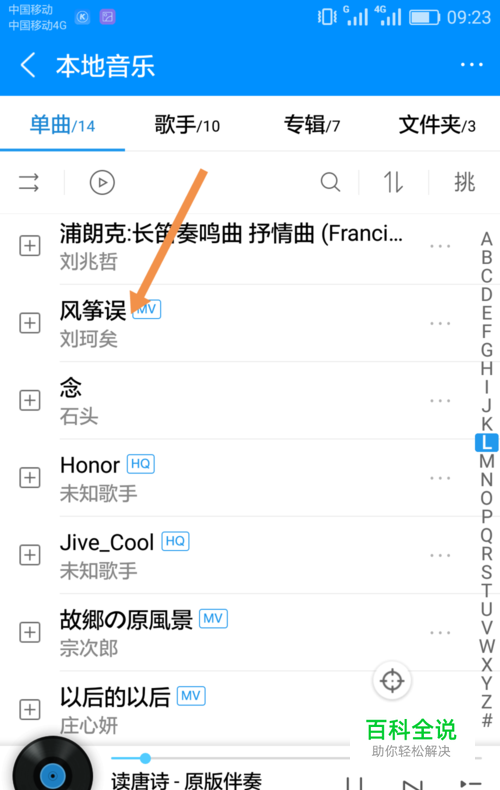Open the three-dot menu in the header
Image resolution: width=500 pixels, height=790 pixels.
pyautogui.click(x=472, y=65)
